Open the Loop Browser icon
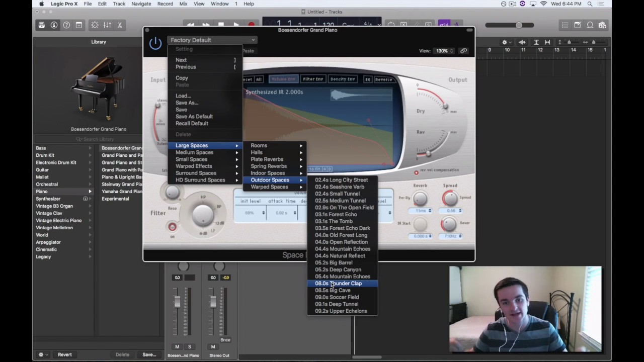Screen dimensions: 644x362 pos(590,25)
